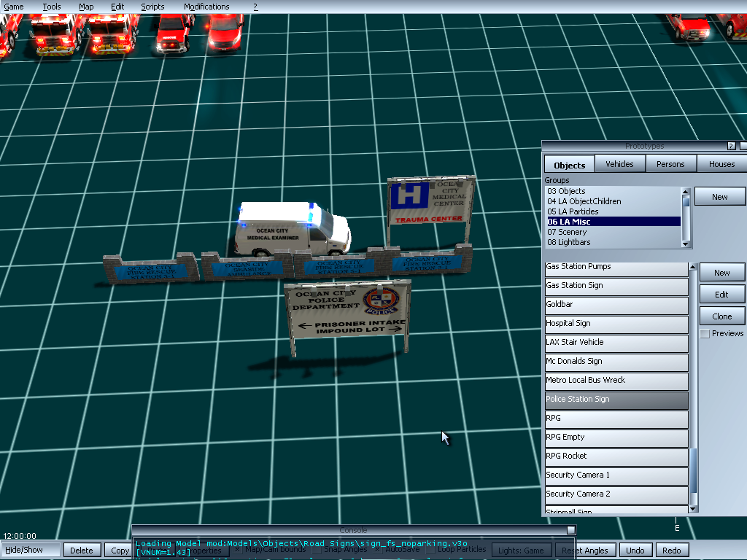Select the Metro Local Bus Wreck prototype
The height and width of the screenshot is (560, 747).
(616, 382)
